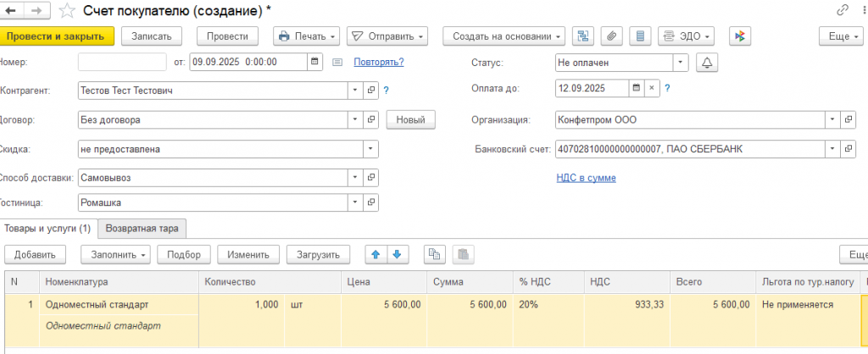
Task: Click the 20% НДС rate cell
Action: tap(548, 305)
